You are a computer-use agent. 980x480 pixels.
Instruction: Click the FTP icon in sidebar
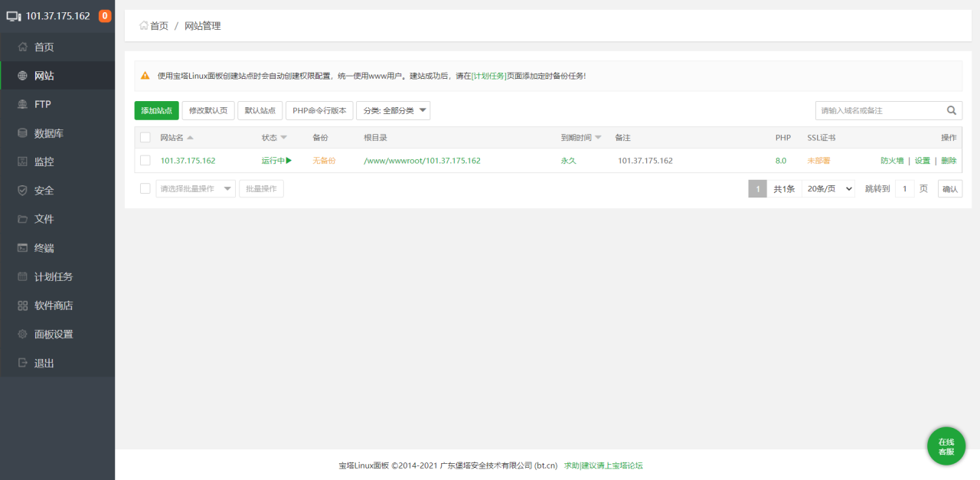point(22,104)
